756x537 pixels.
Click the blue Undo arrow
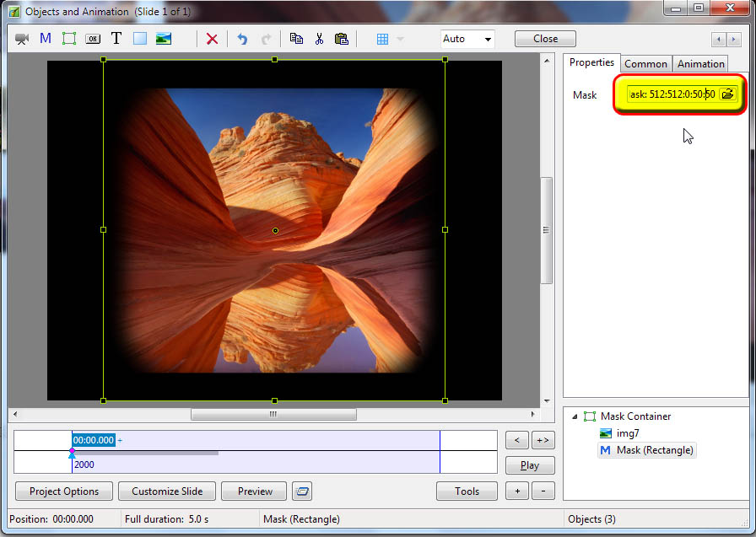tap(242, 39)
